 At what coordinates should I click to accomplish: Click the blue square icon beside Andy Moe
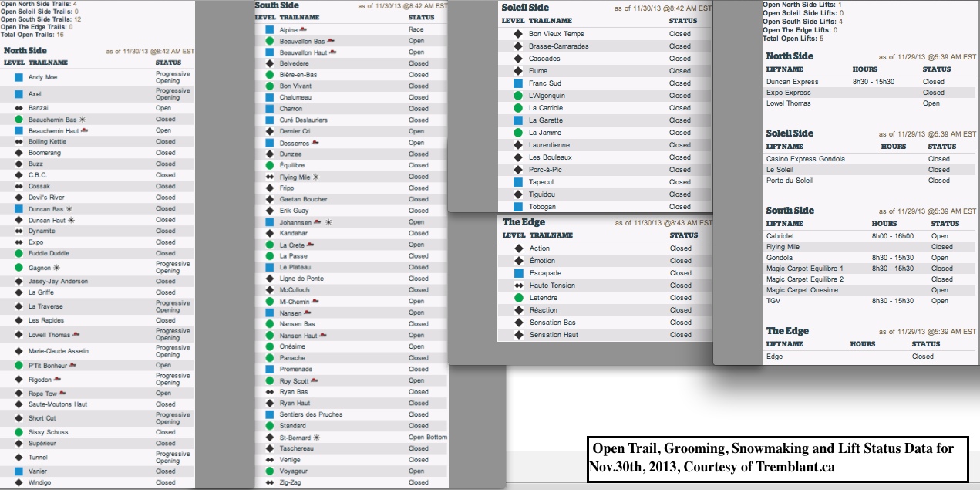[x=19, y=78]
